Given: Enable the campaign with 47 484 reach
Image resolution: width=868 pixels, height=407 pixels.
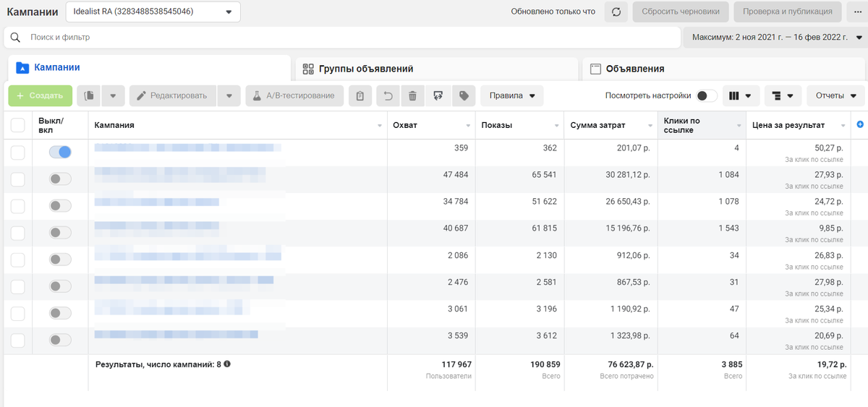Looking at the screenshot, I should click(60, 179).
